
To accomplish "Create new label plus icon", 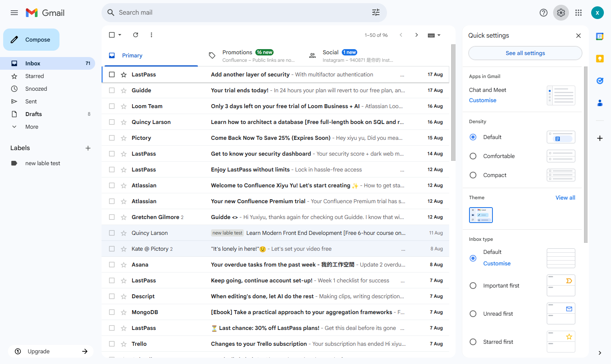I will 88,148.
